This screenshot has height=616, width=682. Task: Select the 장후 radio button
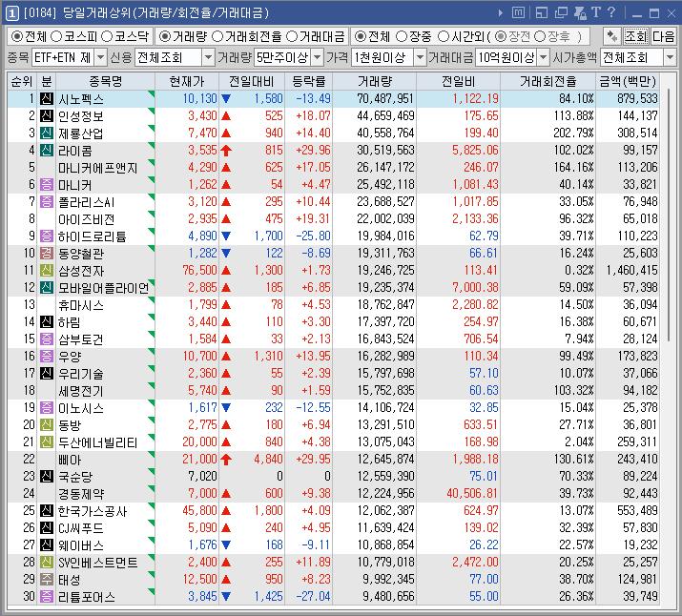pyautogui.click(x=540, y=36)
